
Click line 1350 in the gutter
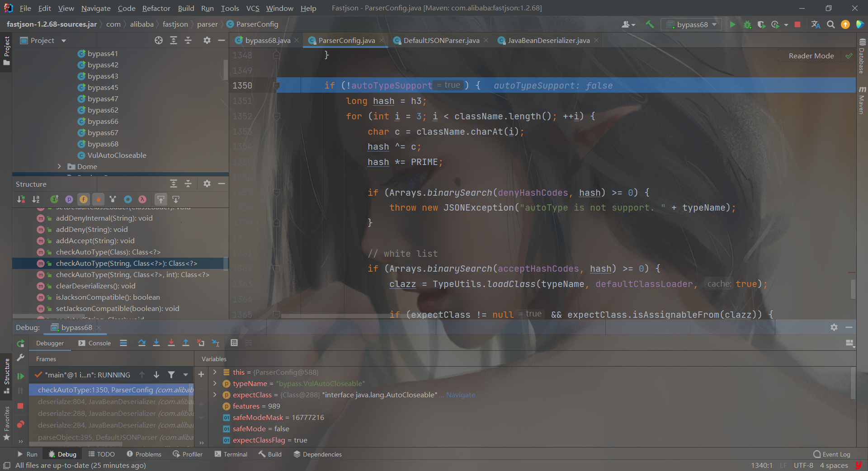click(242, 85)
